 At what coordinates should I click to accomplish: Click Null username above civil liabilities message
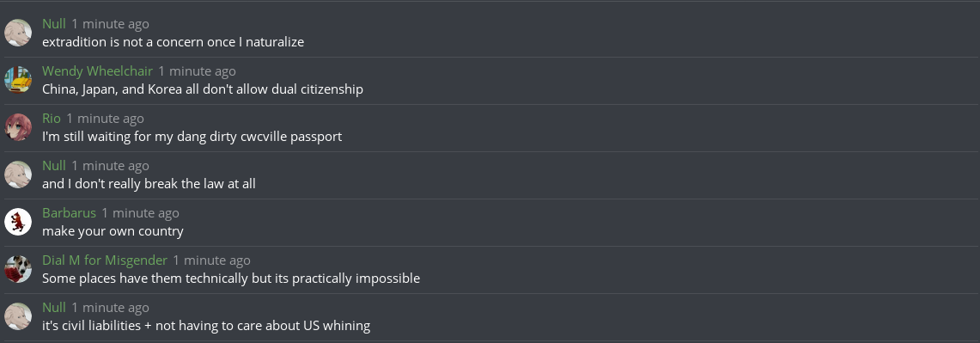54,307
